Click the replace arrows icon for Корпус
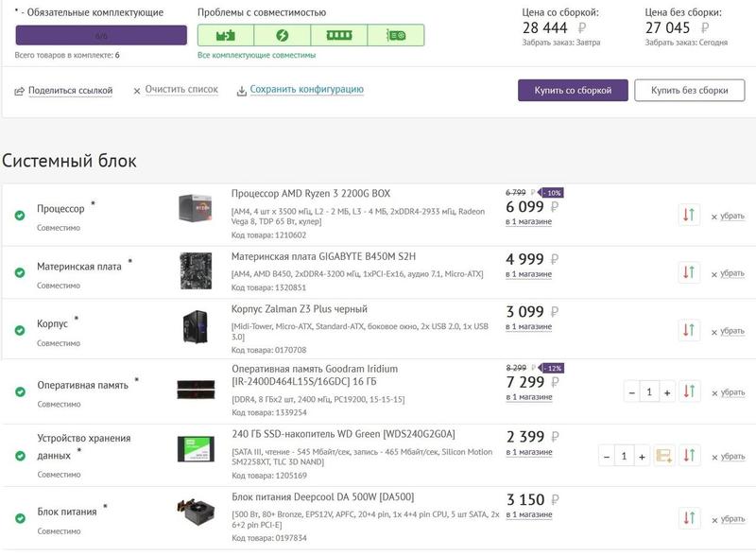756x556 pixels. click(688, 330)
